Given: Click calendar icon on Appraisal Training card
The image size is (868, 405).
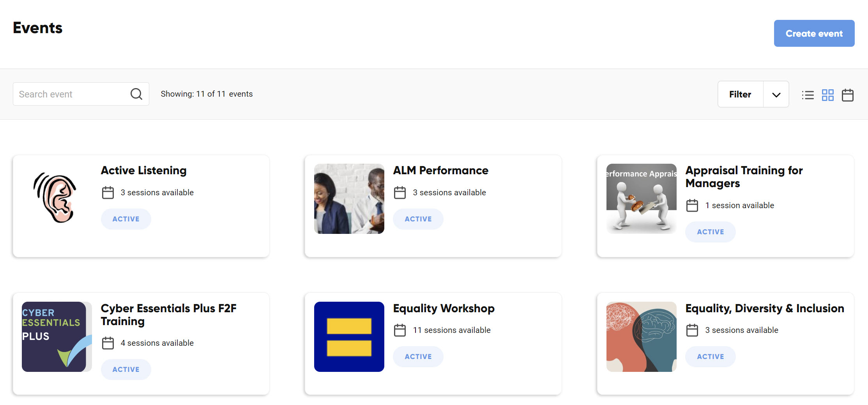Looking at the screenshot, I should point(692,205).
